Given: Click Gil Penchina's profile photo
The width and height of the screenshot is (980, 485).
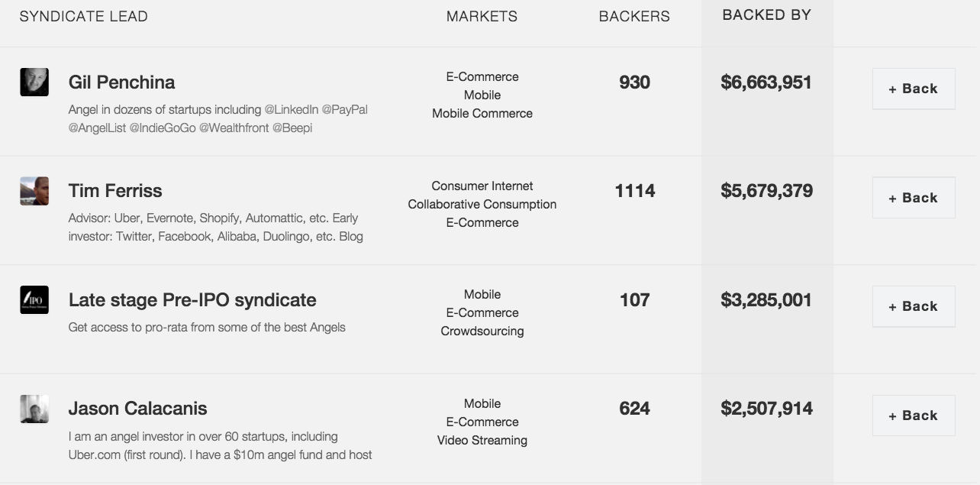Looking at the screenshot, I should [x=34, y=82].
